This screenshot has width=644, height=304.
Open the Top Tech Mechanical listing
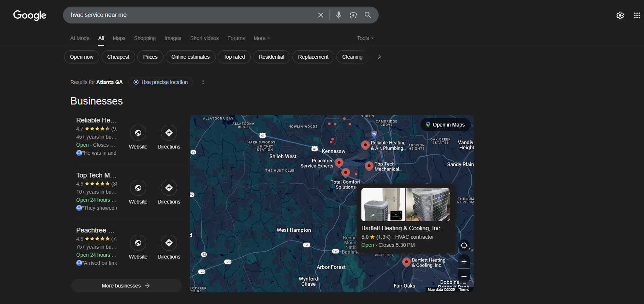pyautogui.click(x=96, y=175)
